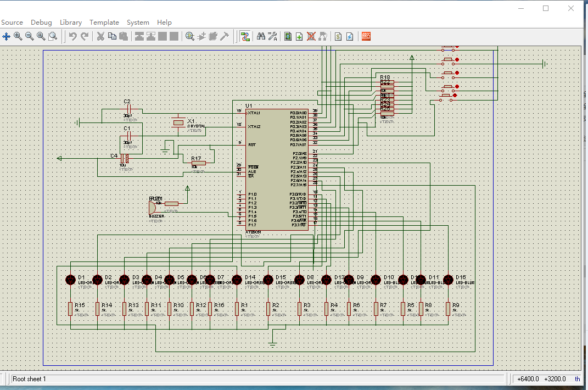Viewport: 588px width, 390px height.
Task: Open the Debug menu
Action: [41, 23]
